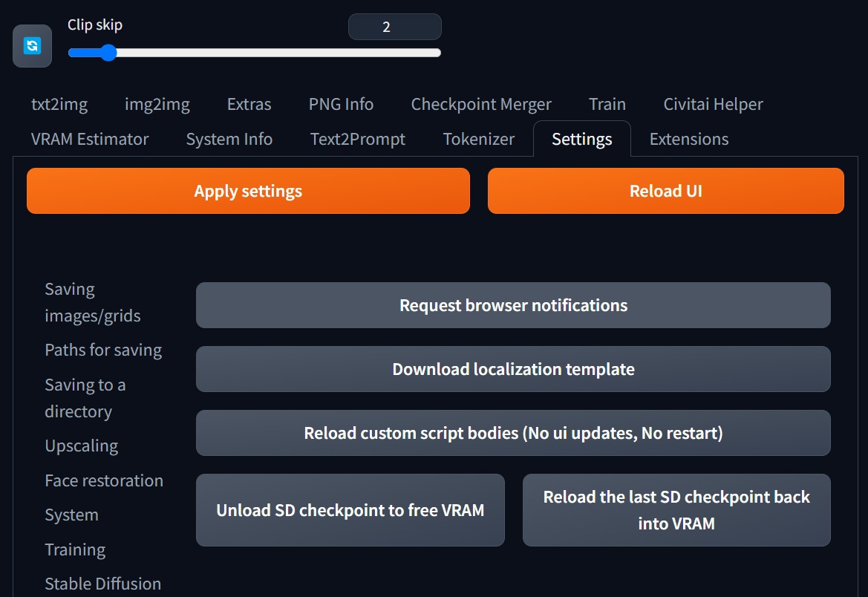Open the Training settings section

pos(75,549)
